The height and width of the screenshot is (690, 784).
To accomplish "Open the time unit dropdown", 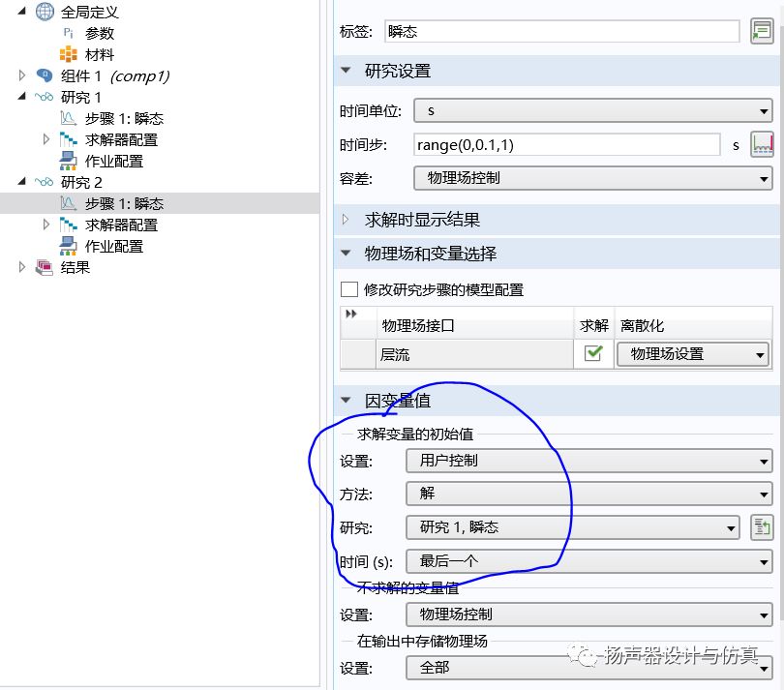I will point(591,111).
